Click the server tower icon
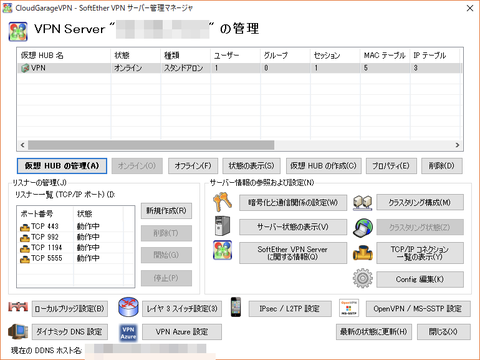 pyautogui.click(x=222, y=226)
